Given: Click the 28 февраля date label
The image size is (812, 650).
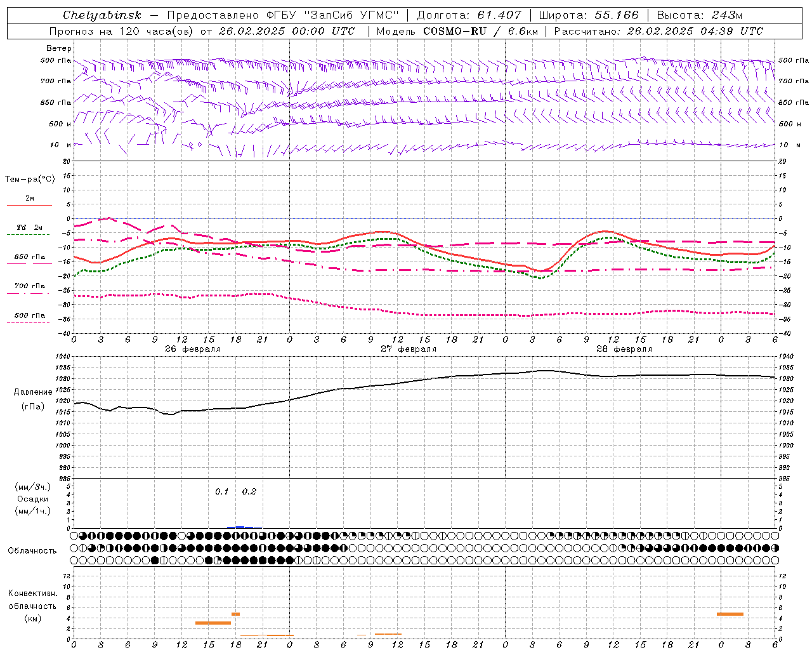Looking at the screenshot, I should click(624, 349).
